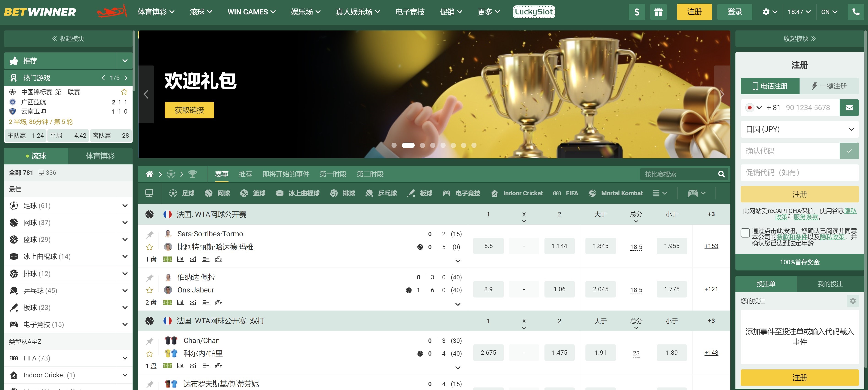
Task: Click the trophy icon in breadcrumb
Action: 192,174
